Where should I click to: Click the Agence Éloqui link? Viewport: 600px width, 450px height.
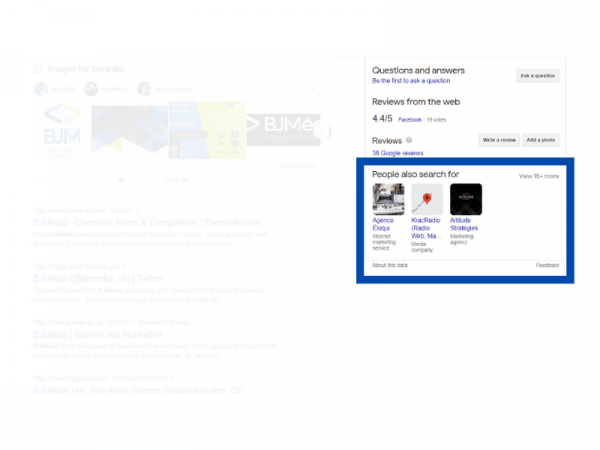tap(383, 224)
